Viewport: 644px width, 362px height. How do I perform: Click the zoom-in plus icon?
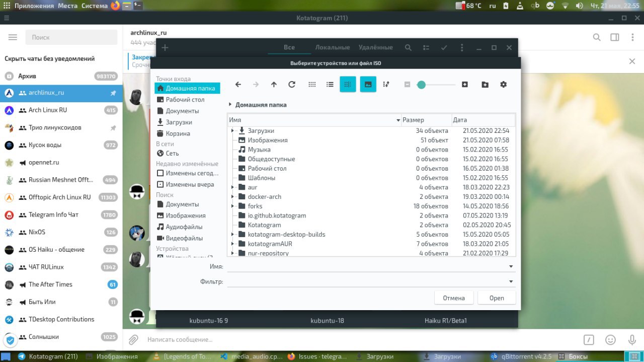point(465,85)
